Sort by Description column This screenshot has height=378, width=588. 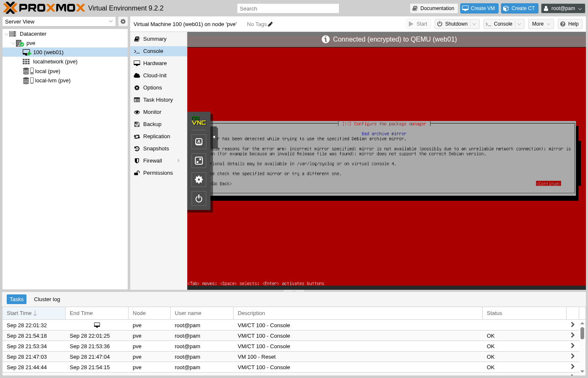pyautogui.click(x=358, y=313)
